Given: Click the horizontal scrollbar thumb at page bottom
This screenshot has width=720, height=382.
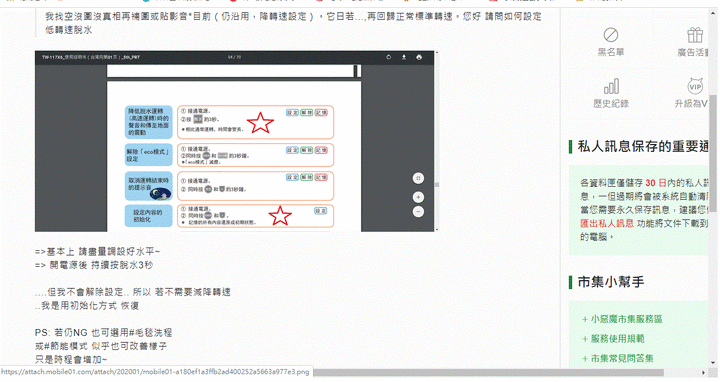Looking at the screenshot, I should click(488, 372).
